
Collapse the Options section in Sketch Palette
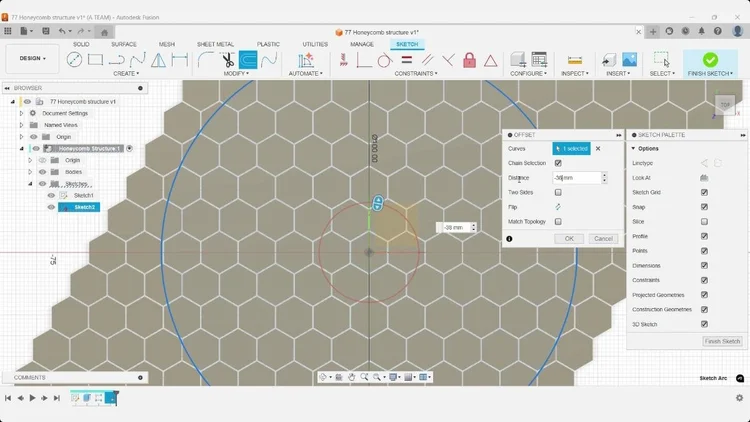coord(633,148)
